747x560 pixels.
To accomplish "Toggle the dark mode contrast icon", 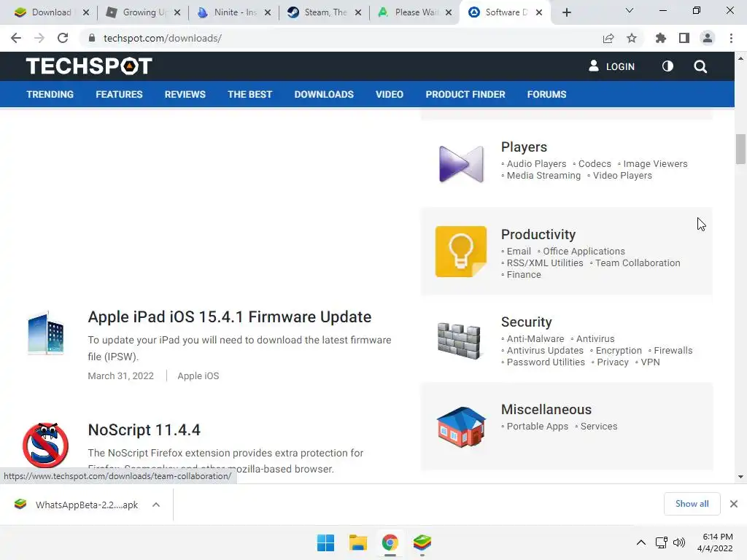I will pos(667,66).
